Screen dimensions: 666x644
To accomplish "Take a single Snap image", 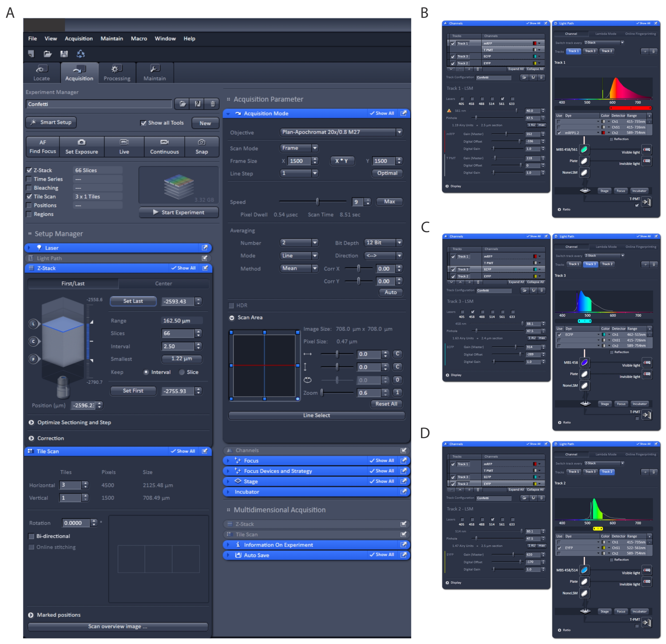I will [202, 147].
